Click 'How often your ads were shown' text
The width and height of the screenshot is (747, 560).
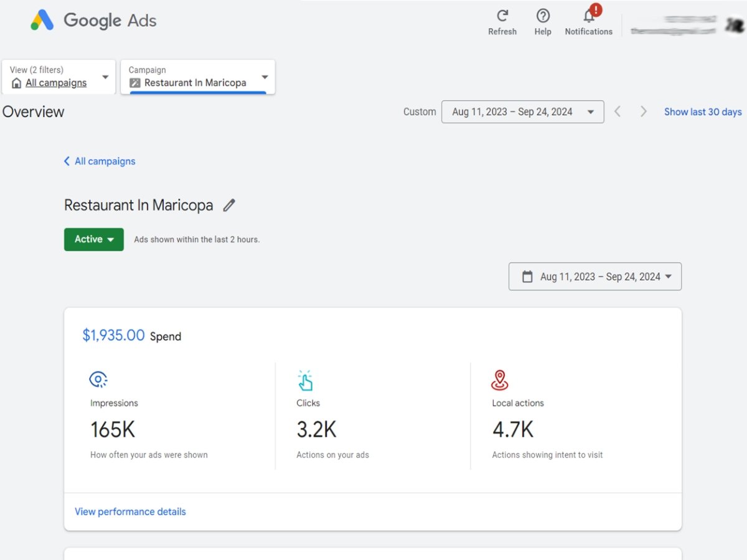[x=149, y=455]
